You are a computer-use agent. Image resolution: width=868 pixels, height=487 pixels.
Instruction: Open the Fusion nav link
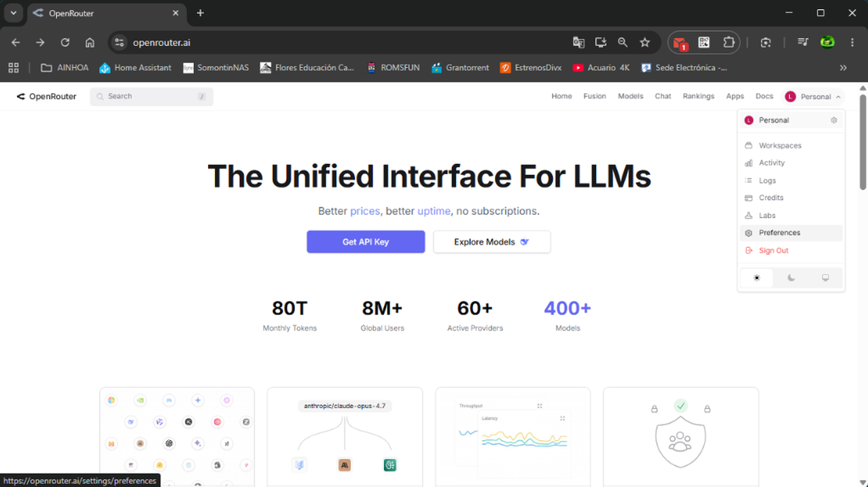pos(595,96)
